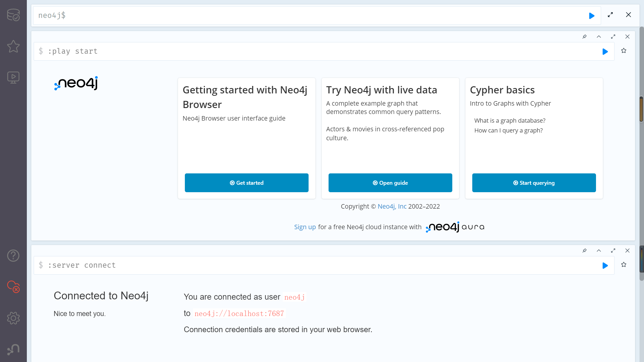Click 'Neo4j Browser user interface guide' text
This screenshot has width=644, height=362.
click(234, 118)
